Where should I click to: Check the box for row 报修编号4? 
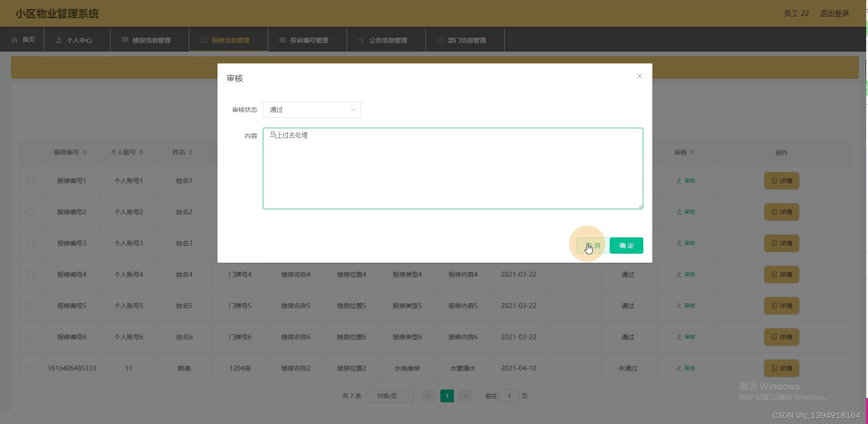point(31,275)
